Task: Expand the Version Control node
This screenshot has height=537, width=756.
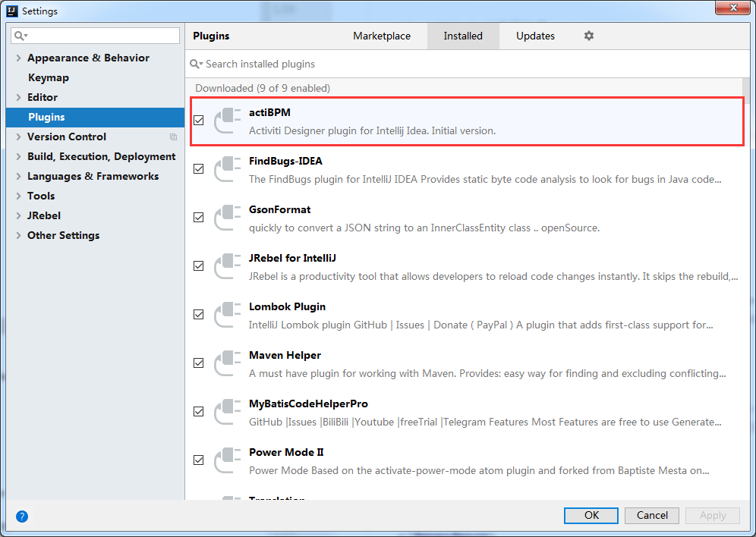Action: click(x=18, y=137)
